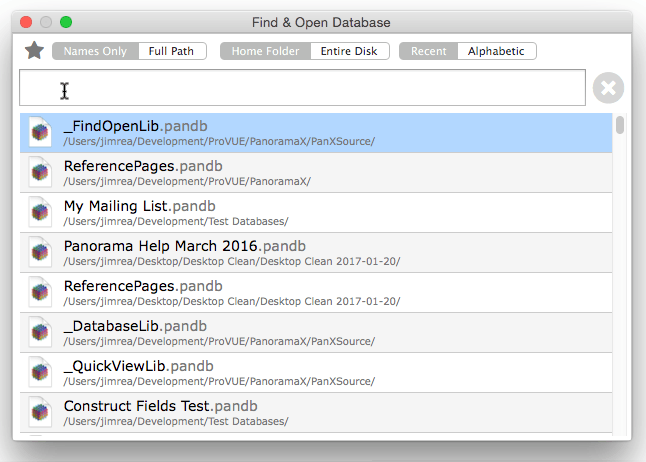Sort the list Alphabetic
Viewport: 646px width, 462px height.
coord(496,51)
